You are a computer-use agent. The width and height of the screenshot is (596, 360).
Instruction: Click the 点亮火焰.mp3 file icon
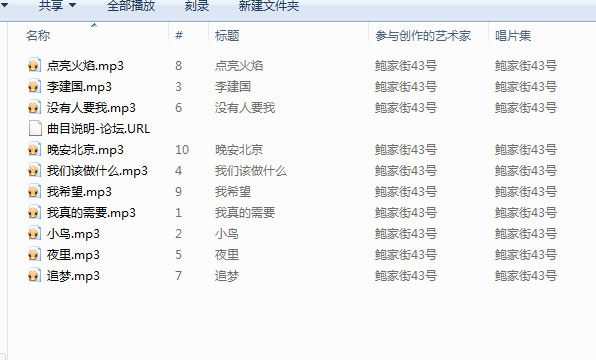[x=34, y=65]
